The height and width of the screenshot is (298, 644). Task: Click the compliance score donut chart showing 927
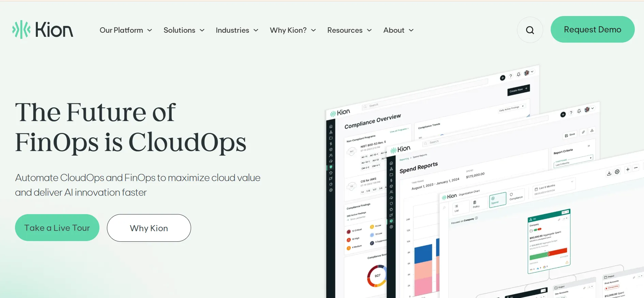pyautogui.click(x=377, y=276)
